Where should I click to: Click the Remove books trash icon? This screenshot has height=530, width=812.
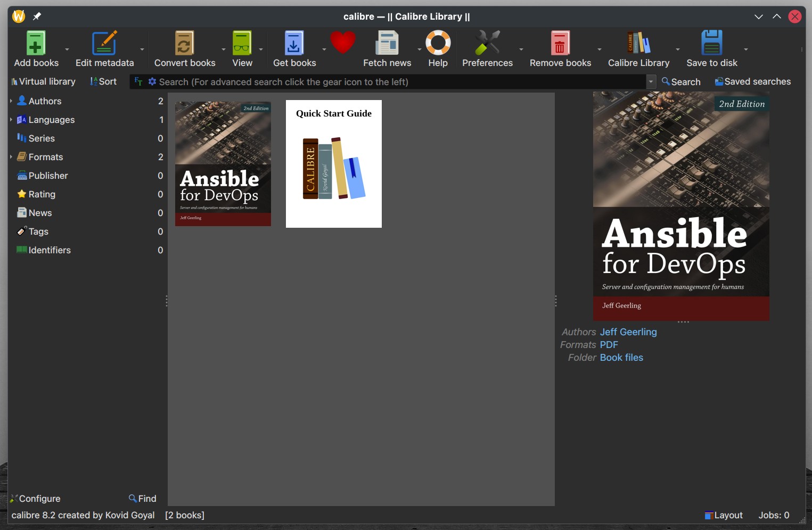click(x=560, y=43)
